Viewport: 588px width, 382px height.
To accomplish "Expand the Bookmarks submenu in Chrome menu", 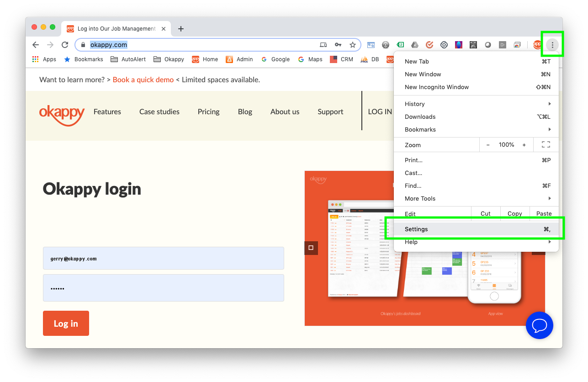I will pyautogui.click(x=477, y=130).
